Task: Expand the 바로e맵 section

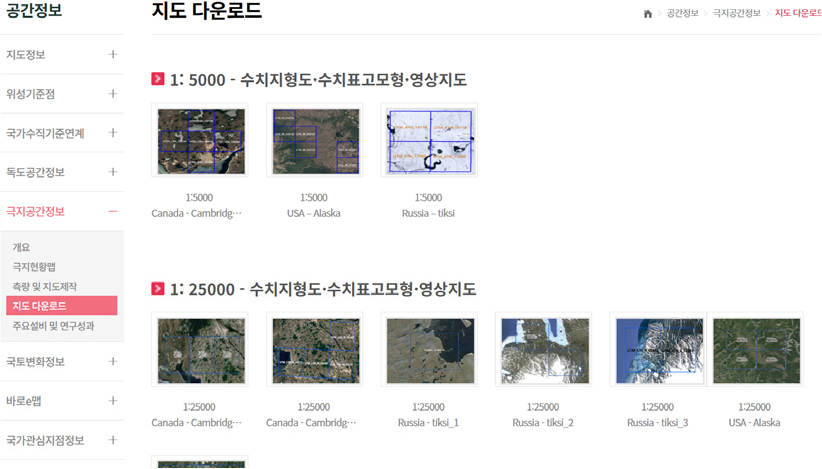Action: (x=113, y=401)
